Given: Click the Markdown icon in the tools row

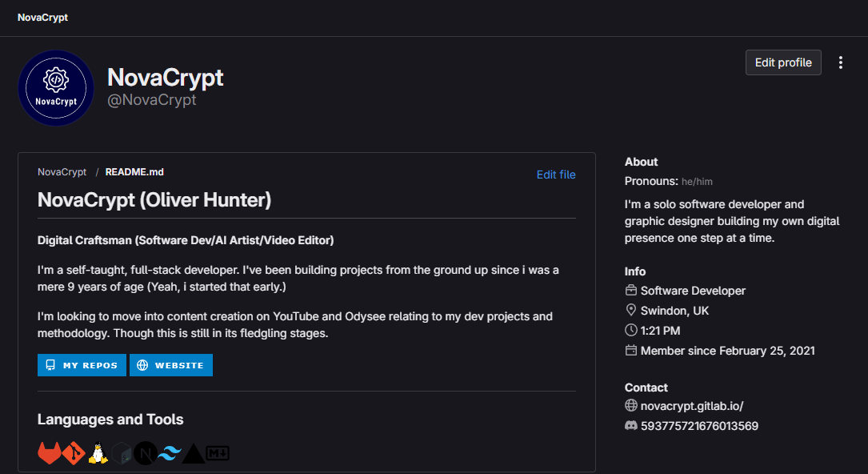Looking at the screenshot, I should click(x=217, y=452).
